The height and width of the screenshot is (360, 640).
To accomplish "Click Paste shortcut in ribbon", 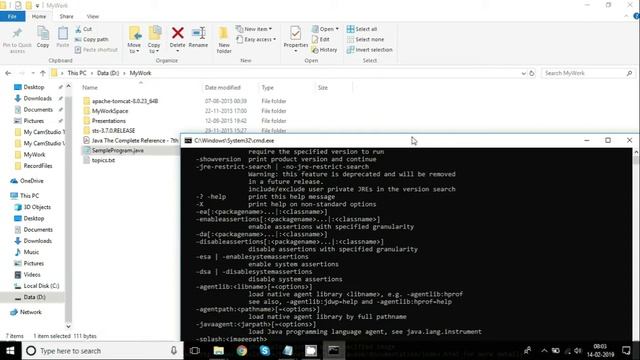I will point(96,50).
